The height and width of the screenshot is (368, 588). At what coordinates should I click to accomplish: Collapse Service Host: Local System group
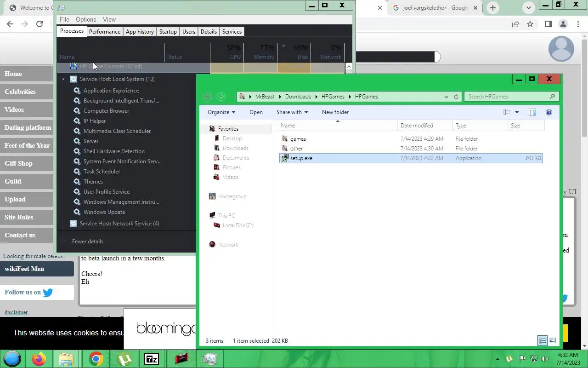pos(63,79)
